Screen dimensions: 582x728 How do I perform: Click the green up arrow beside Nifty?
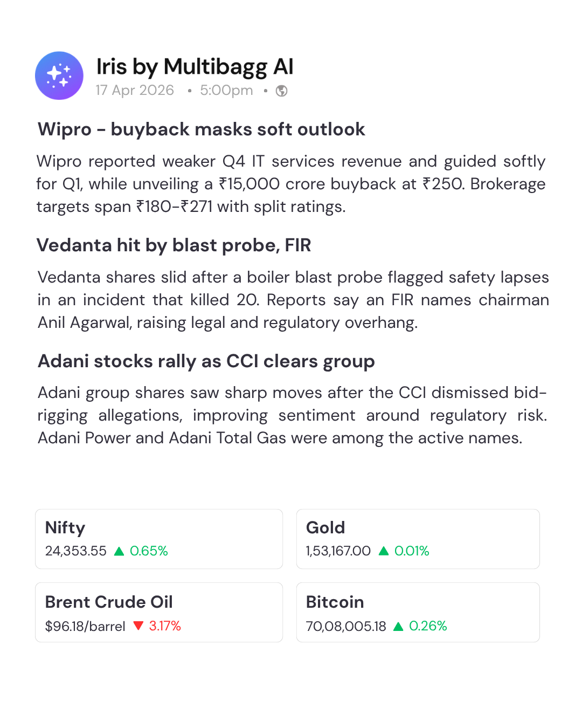point(119,551)
